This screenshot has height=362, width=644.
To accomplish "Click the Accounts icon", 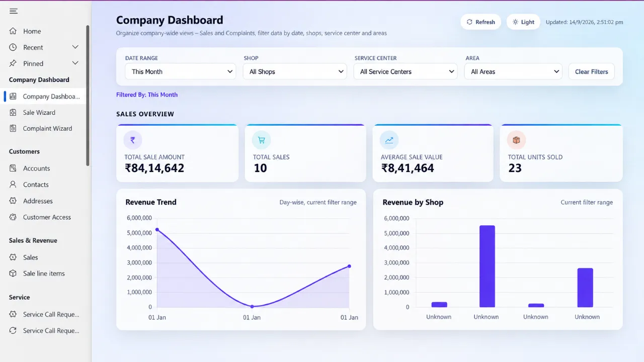I will (13, 168).
